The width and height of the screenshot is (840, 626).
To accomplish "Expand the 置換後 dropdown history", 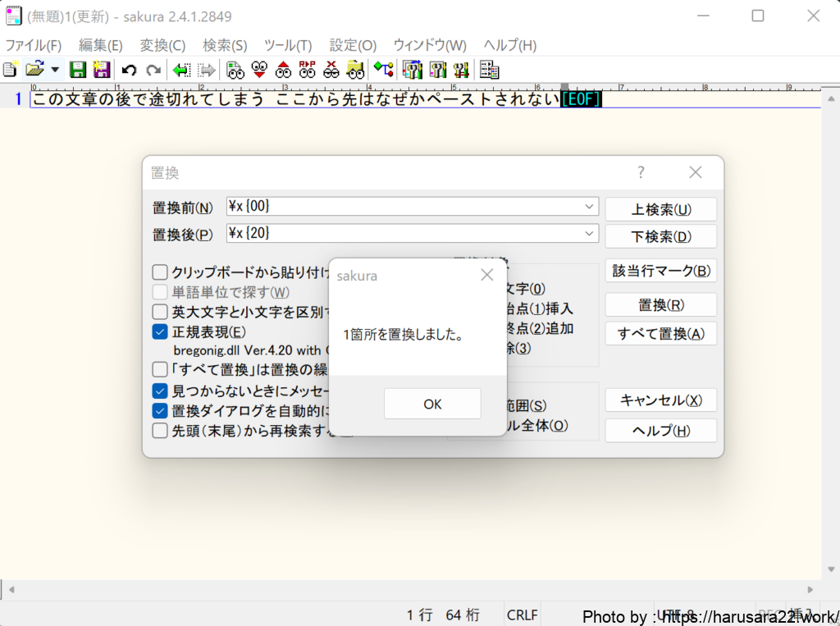I will [589, 234].
